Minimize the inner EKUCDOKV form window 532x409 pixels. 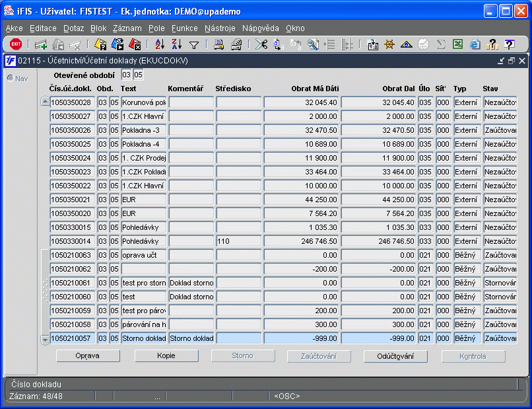coord(501,61)
